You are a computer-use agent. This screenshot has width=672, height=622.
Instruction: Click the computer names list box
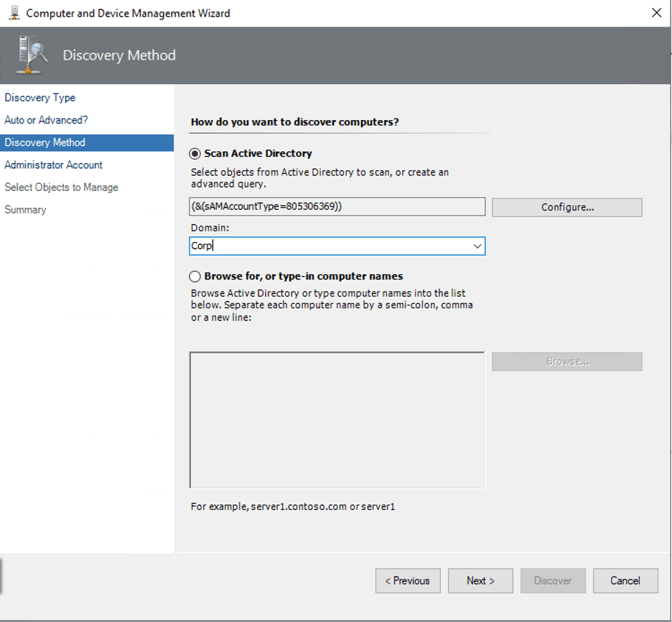click(x=337, y=420)
